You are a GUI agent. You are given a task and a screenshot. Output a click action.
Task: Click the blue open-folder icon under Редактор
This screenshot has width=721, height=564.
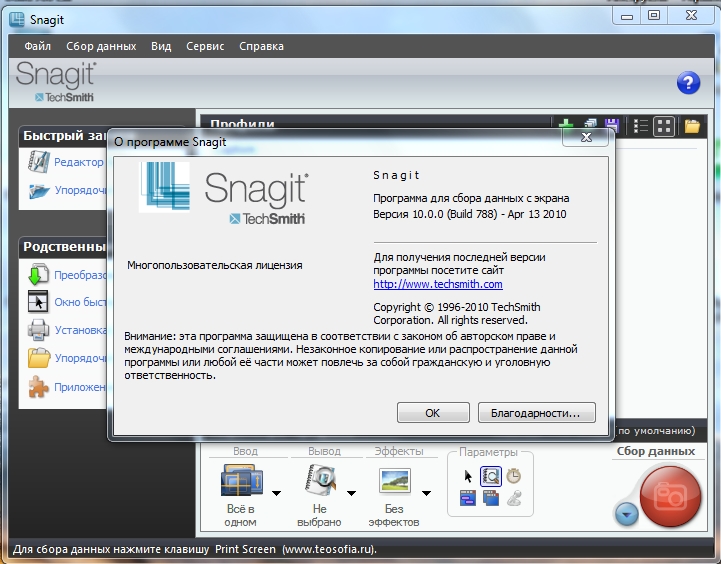39,190
